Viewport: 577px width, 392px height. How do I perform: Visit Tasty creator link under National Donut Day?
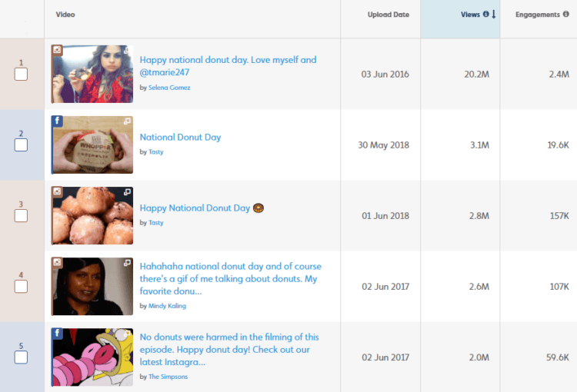point(155,152)
